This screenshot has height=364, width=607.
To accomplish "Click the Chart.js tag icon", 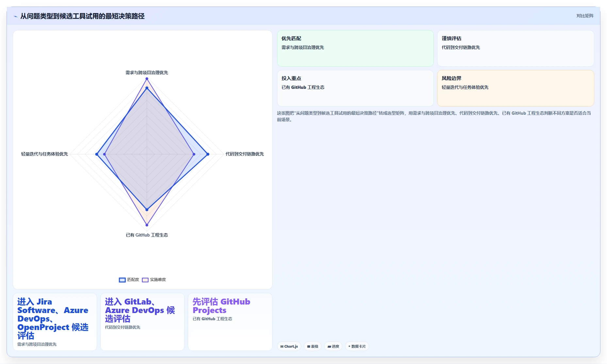I will 282,347.
